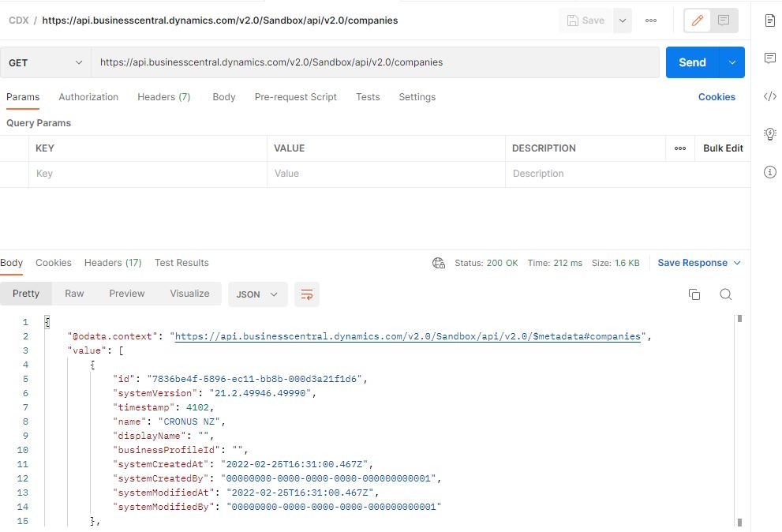Viewport: 782px width, 532px height.
Task: Select the Pretty view
Action: pyautogui.click(x=26, y=294)
